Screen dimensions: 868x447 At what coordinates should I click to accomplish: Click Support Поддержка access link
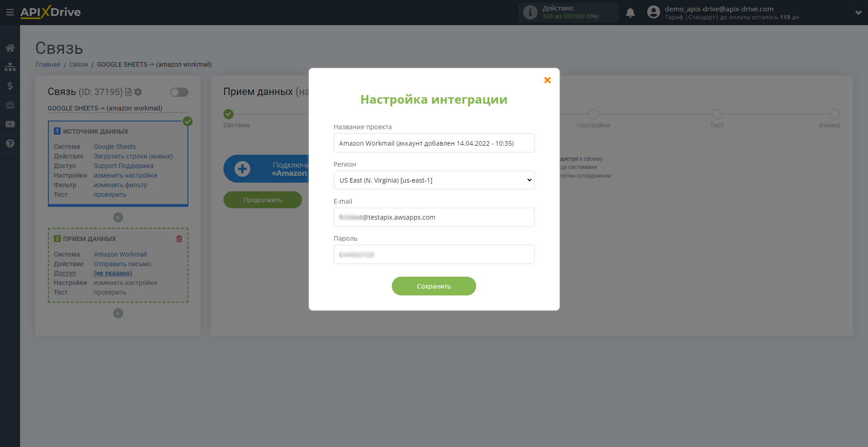coord(124,166)
